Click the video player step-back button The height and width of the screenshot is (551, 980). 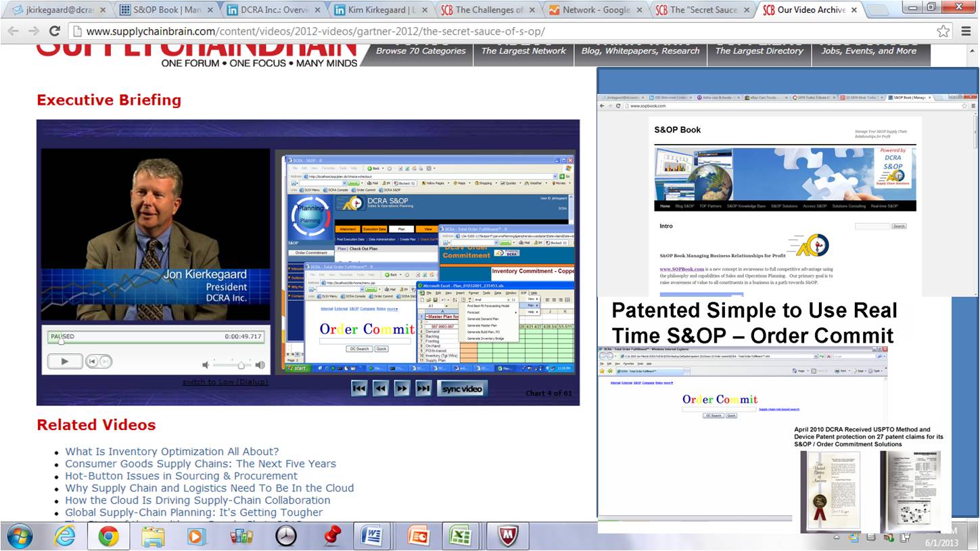point(93,362)
